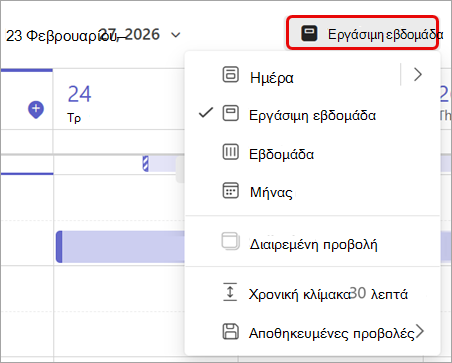Expand the date range chevron dropdown

[x=176, y=35]
